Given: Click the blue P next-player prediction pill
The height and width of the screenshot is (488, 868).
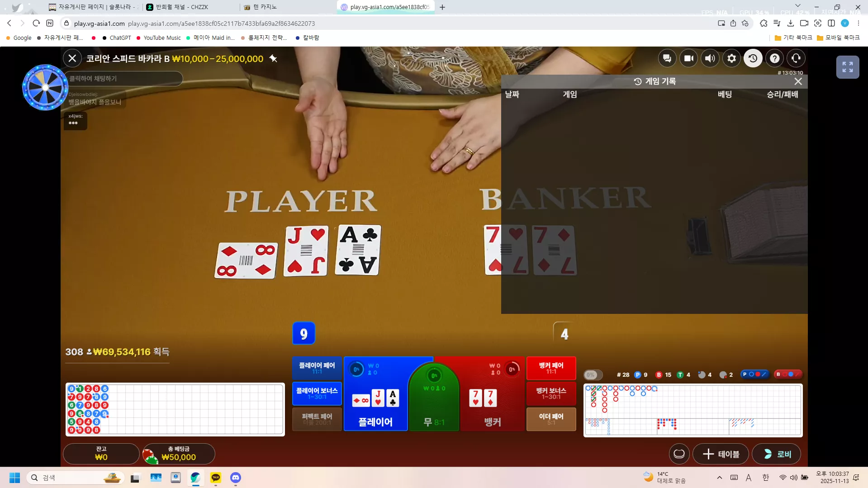Looking at the screenshot, I should click(754, 374).
